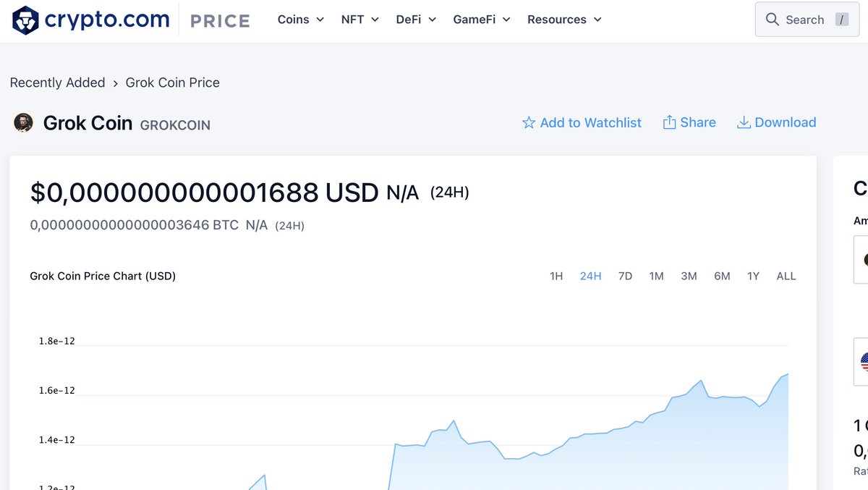Click the Download link

[x=776, y=122]
